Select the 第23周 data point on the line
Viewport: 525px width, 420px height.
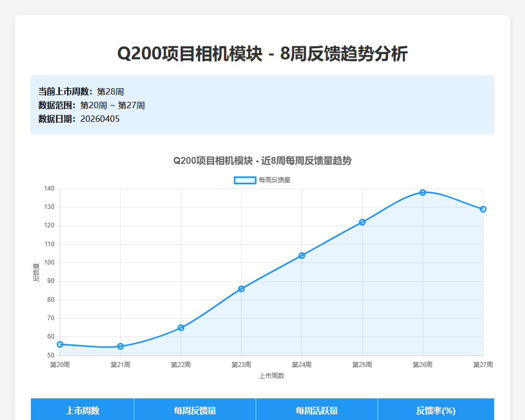click(241, 289)
